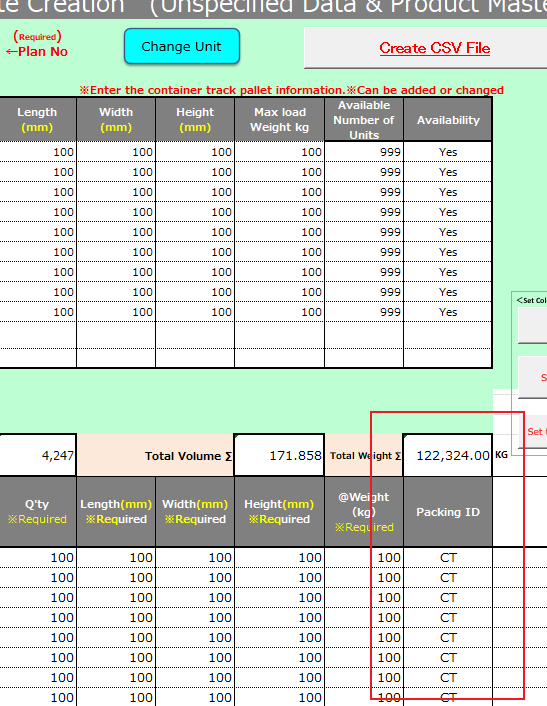
Task: Select Yes in last filled pallet row
Action: tap(448, 312)
